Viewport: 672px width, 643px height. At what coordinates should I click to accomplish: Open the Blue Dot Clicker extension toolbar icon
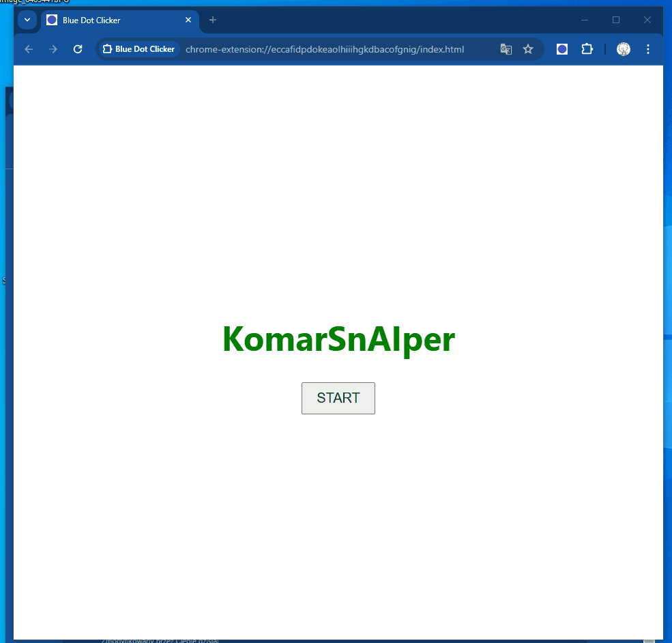562,49
